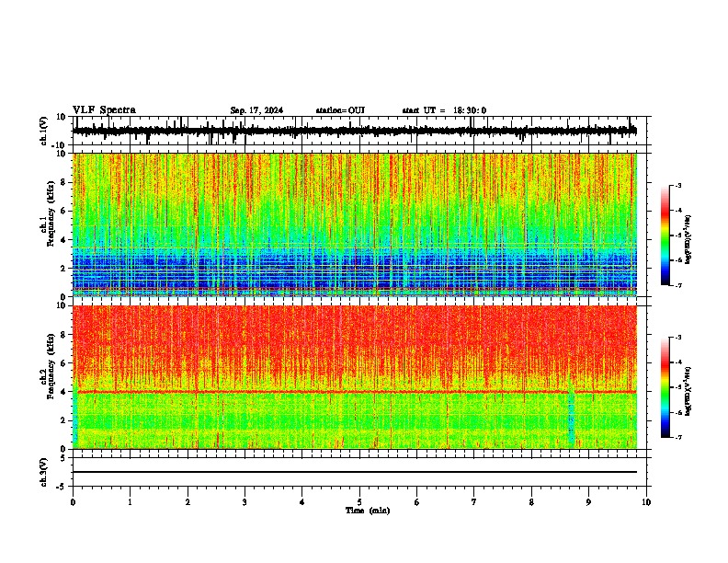Screen dimensions: 728x563
Task: Click the ch.3(V) axis label
Action: (x=44, y=472)
